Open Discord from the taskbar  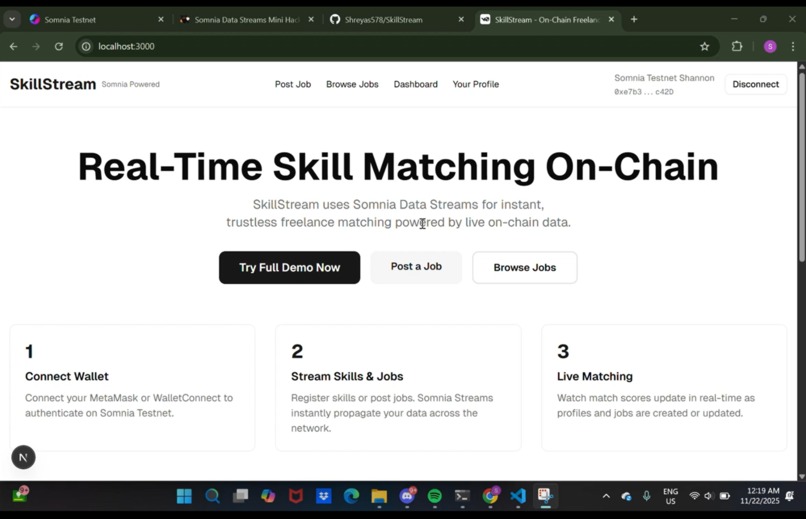tap(407, 496)
